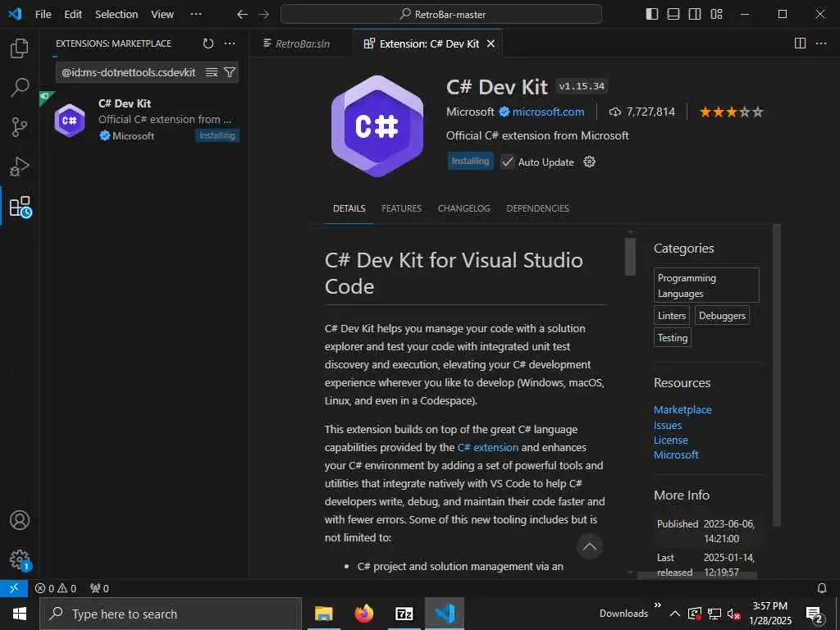The height and width of the screenshot is (630, 840).
Task: Refresh the extensions marketplace list
Action: tap(208, 43)
